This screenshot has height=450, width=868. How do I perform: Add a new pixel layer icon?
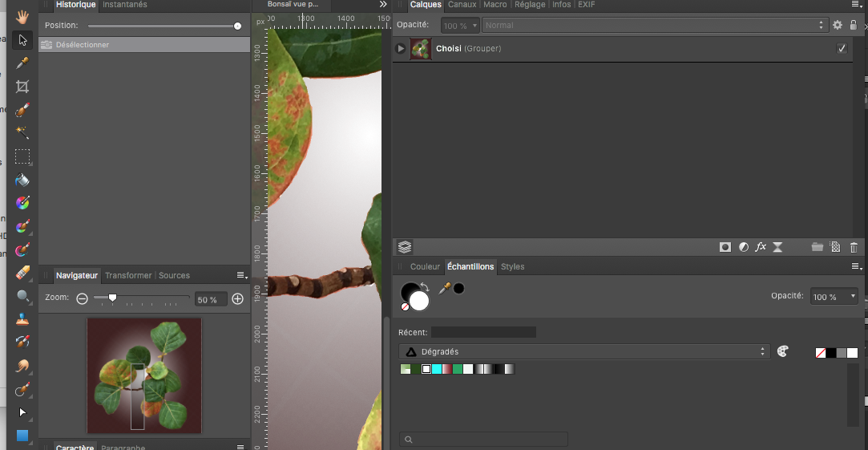[x=835, y=247]
